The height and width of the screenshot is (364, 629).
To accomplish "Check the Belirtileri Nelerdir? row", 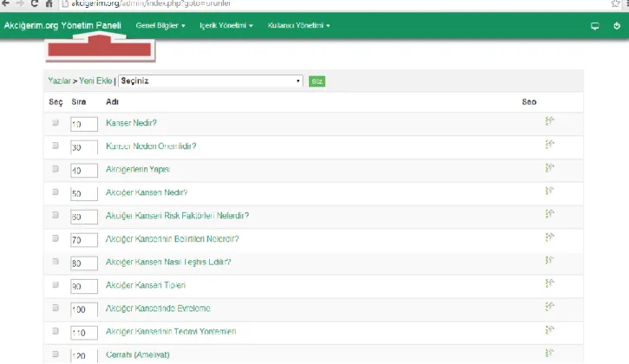I will coord(56,238).
